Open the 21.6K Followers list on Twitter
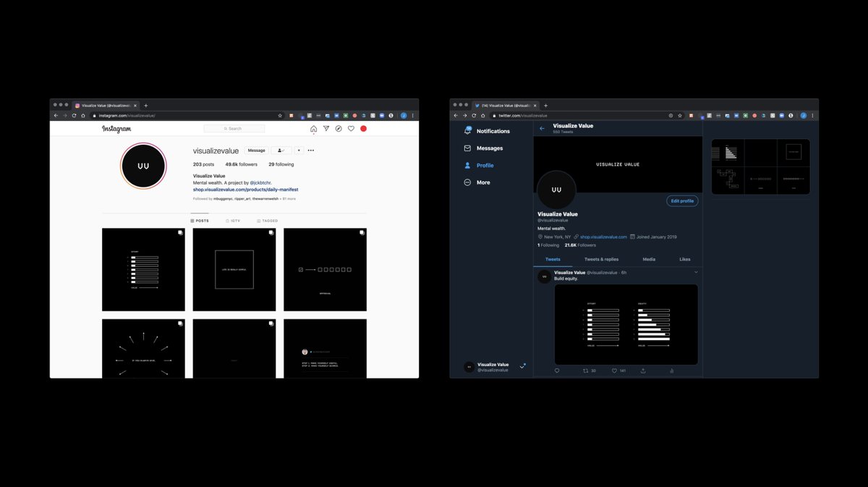The width and height of the screenshot is (868, 487). coord(582,245)
